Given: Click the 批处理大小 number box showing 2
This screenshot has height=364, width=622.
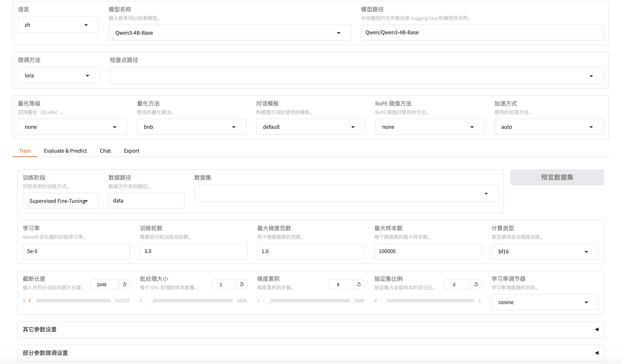Looking at the screenshot, I should [224, 284].
